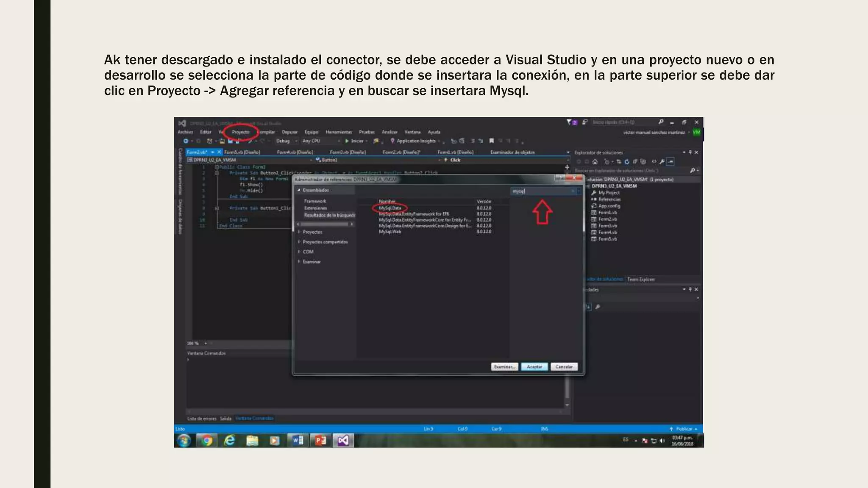Switch to Salida bottom tab

click(225, 419)
